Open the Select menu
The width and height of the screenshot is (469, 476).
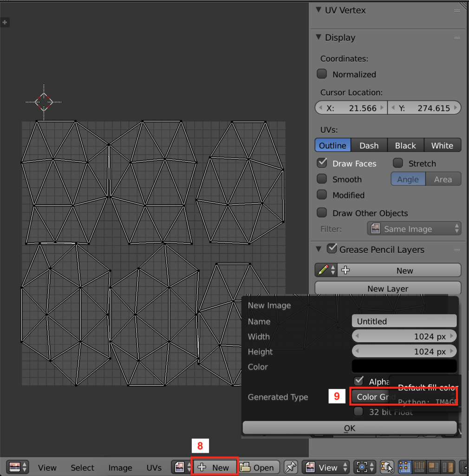point(82,468)
